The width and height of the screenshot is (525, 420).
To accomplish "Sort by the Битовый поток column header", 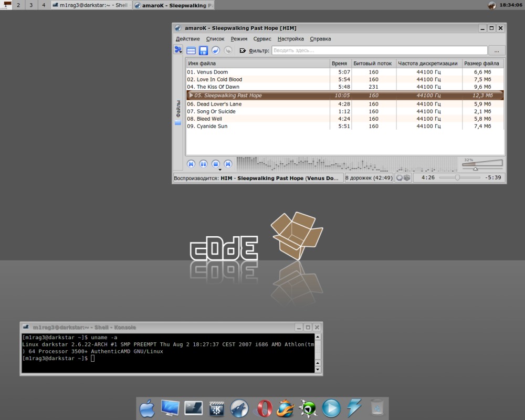I will 374,64.
